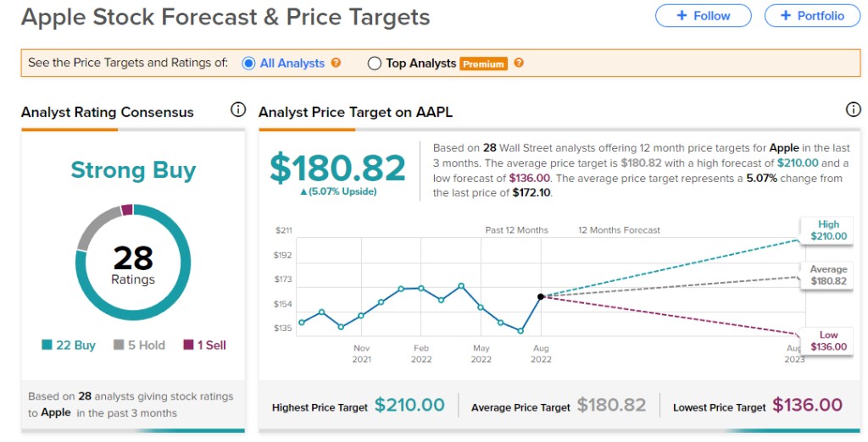Click the Past 12 Months chart label
Viewport: 868px width, 442px height.
click(x=516, y=230)
